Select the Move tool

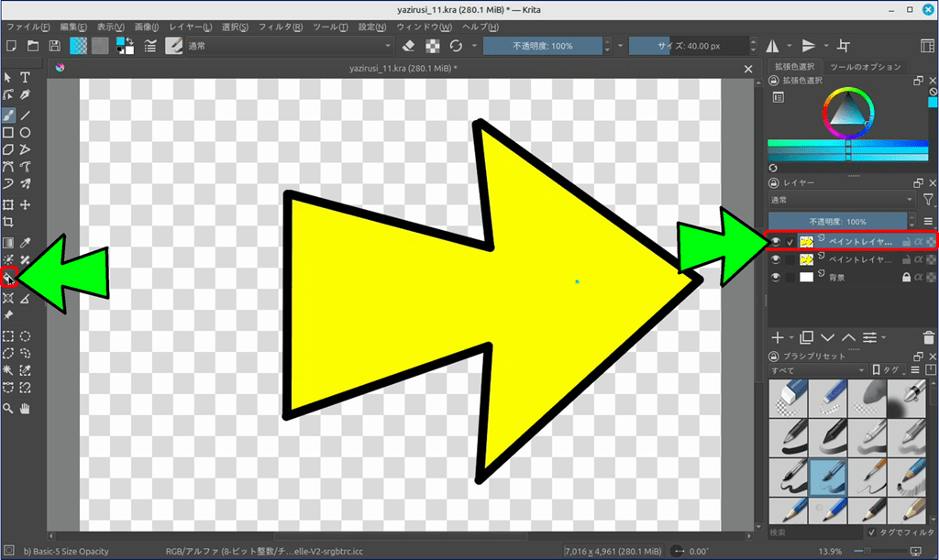coord(26,205)
